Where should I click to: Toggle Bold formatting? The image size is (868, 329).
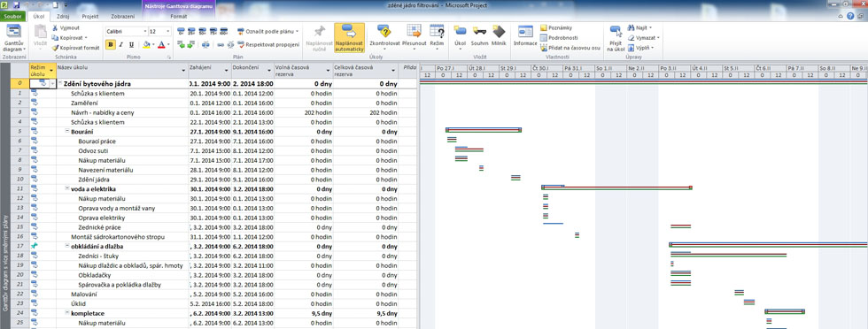click(x=111, y=45)
